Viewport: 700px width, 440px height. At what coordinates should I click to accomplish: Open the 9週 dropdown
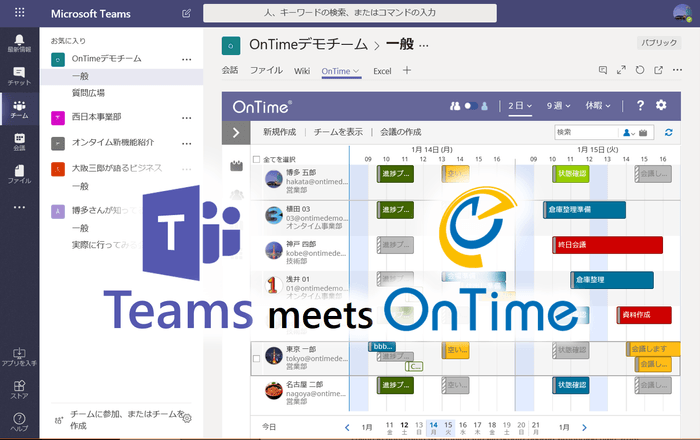559,105
